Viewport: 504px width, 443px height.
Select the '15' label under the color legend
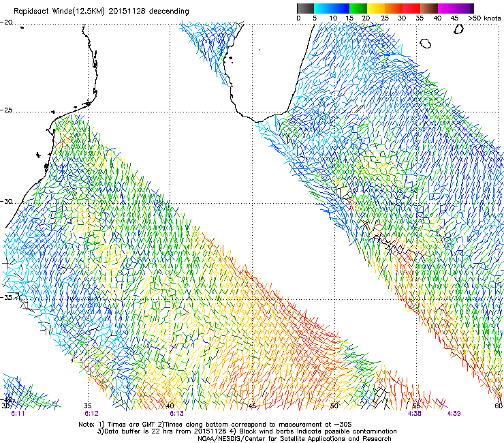(349, 18)
